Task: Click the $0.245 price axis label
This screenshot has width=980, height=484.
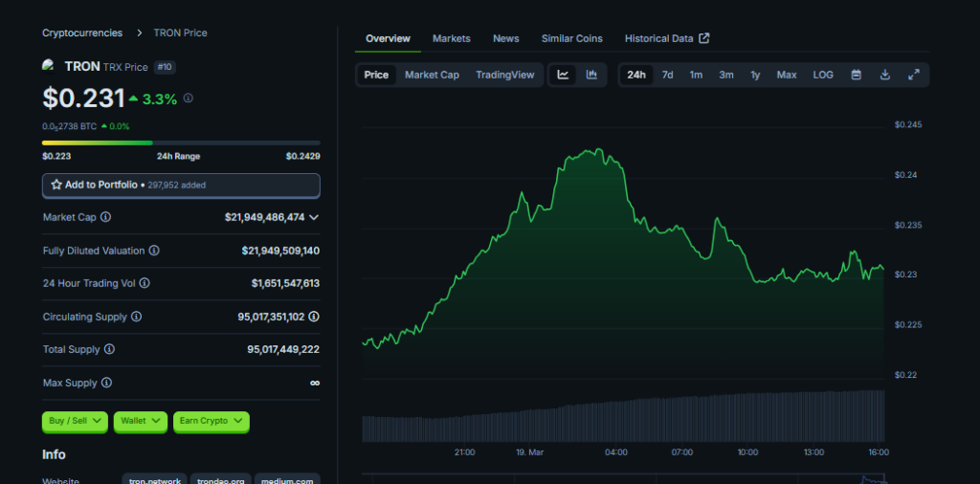Action: click(908, 125)
